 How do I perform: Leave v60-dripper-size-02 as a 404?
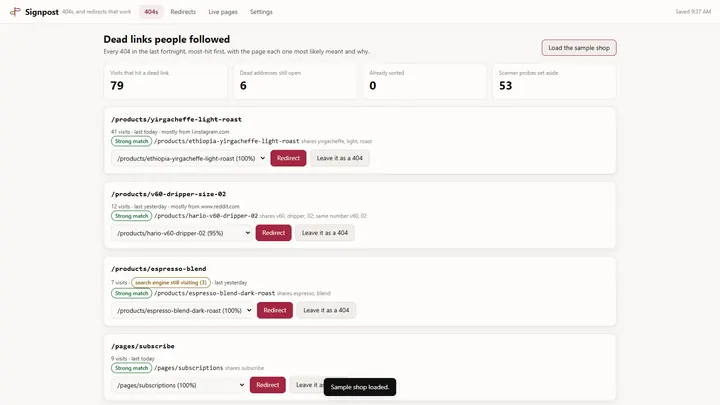[x=325, y=233]
